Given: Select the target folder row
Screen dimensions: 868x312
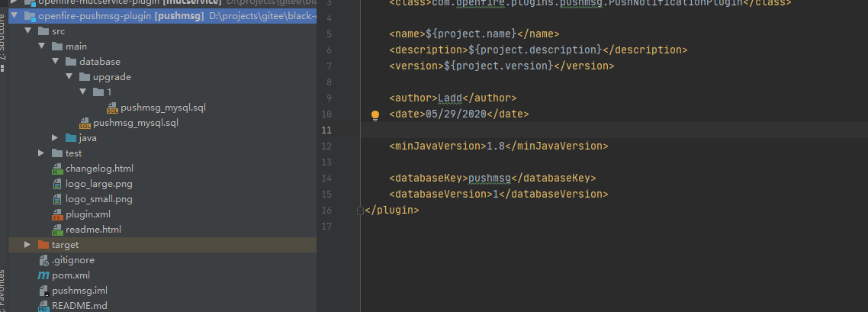Looking at the screenshot, I should pyautogui.click(x=162, y=245).
